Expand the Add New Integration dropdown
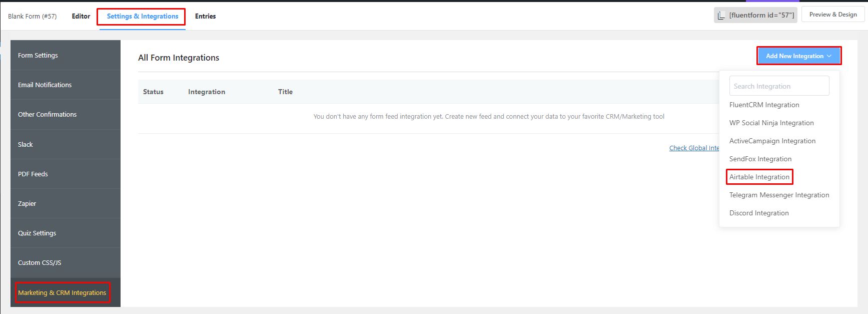Screen dimensions: 868x314 click(798, 56)
